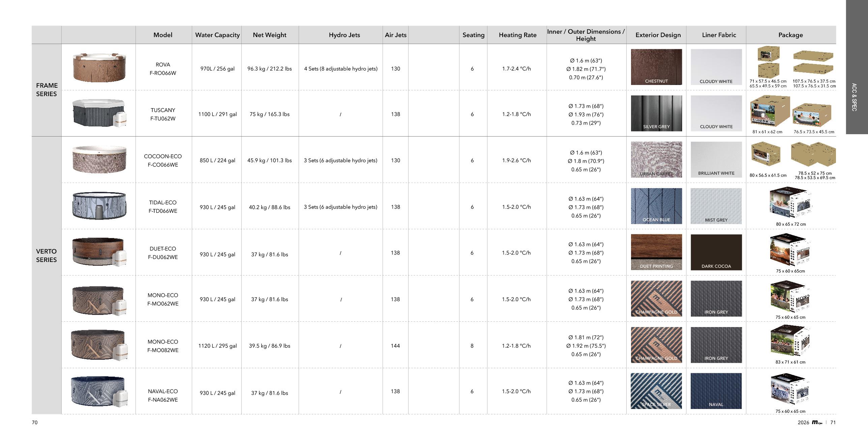This screenshot has height=440, width=868.
Task: Click the Water Capacity column header
Action: pyautogui.click(x=217, y=35)
